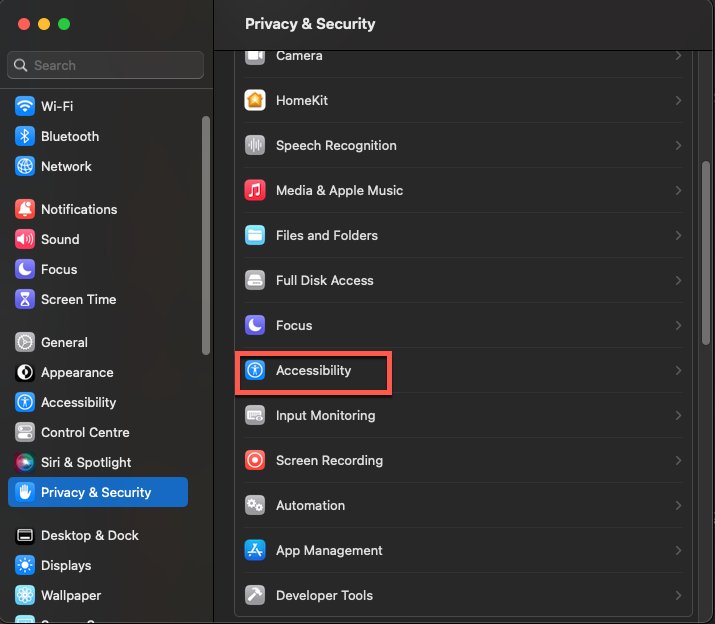Click the Screen Time hourglass icon
The width and height of the screenshot is (715, 624).
(x=25, y=300)
